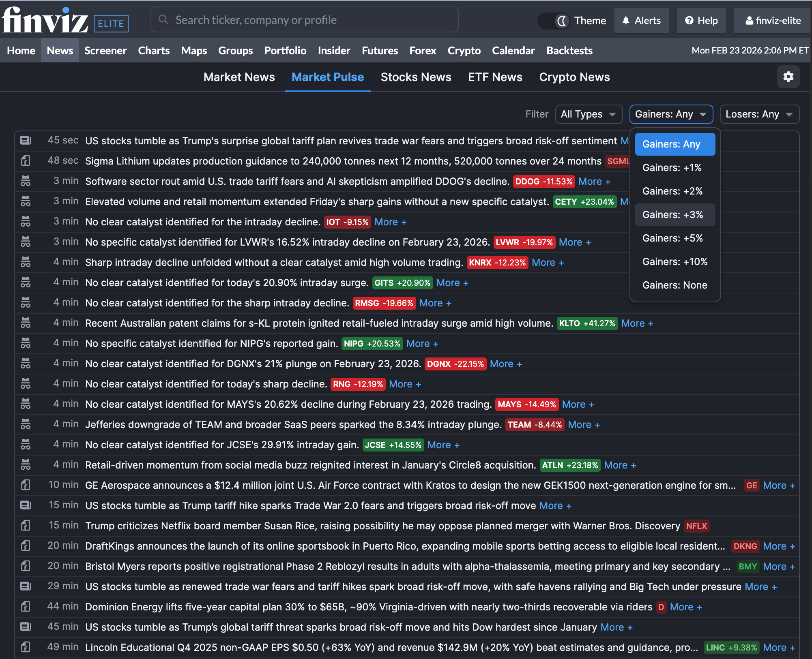Click the settings gear icon

click(788, 77)
